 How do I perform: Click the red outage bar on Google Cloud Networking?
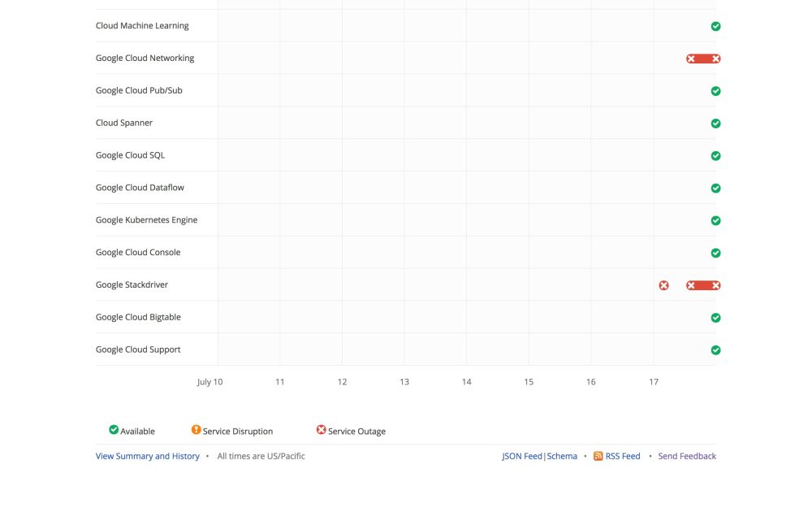(702, 58)
